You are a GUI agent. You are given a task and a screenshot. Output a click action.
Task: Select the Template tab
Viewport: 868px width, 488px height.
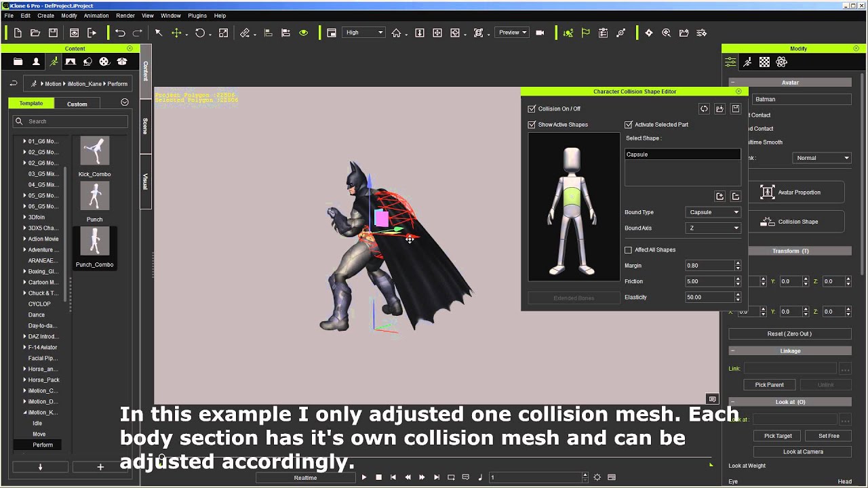[31, 104]
